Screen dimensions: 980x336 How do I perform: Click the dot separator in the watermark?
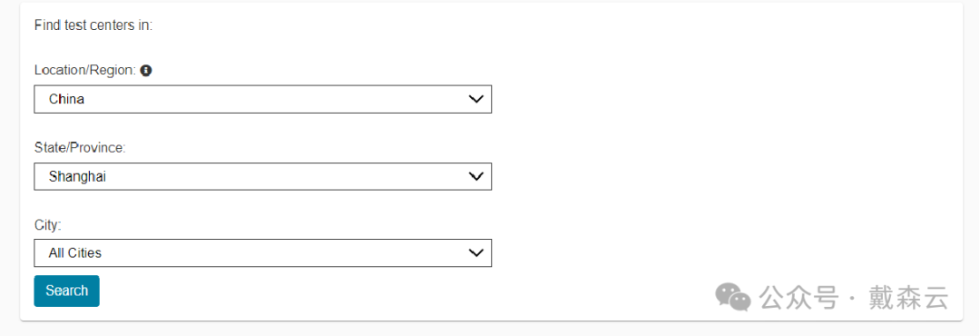click(853, 298)
